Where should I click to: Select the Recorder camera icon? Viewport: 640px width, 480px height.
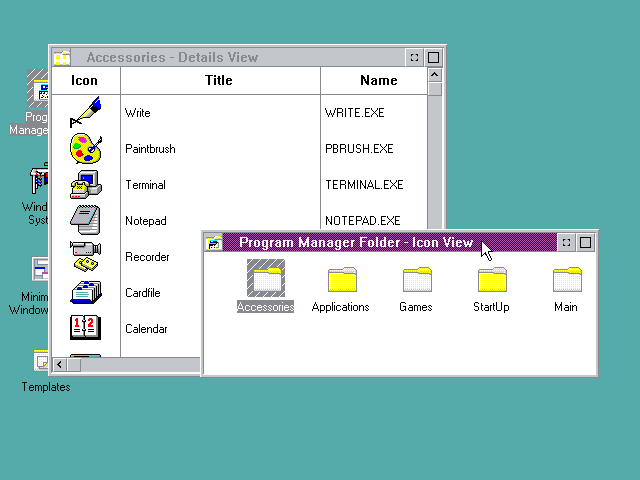click(85, 256)
